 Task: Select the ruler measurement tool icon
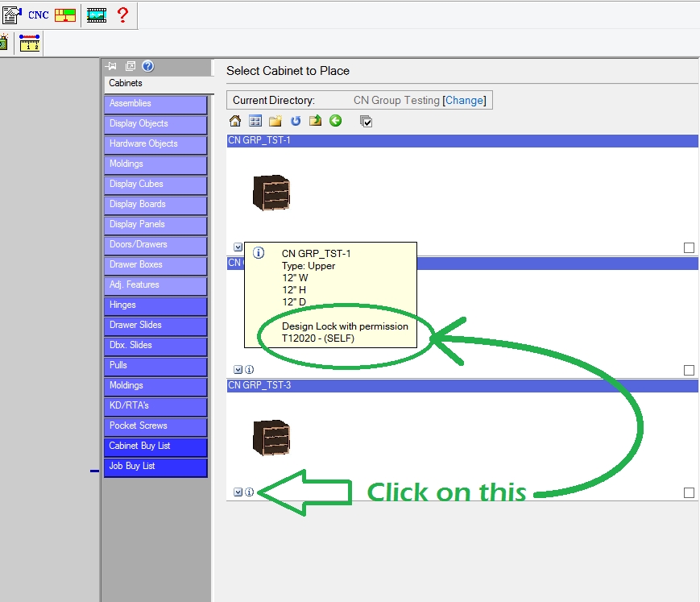[x=30, y=44]
